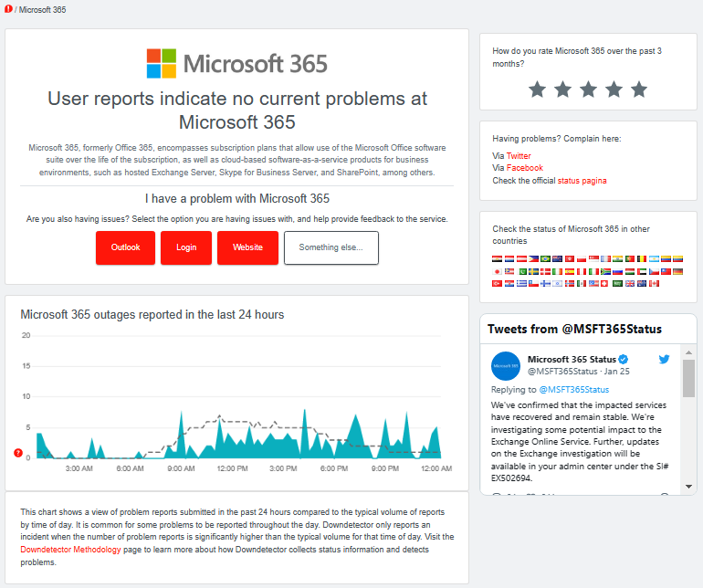Select the Portugal flag
Viewport: 703px width, 588px height.
click(x=630, y=258)
